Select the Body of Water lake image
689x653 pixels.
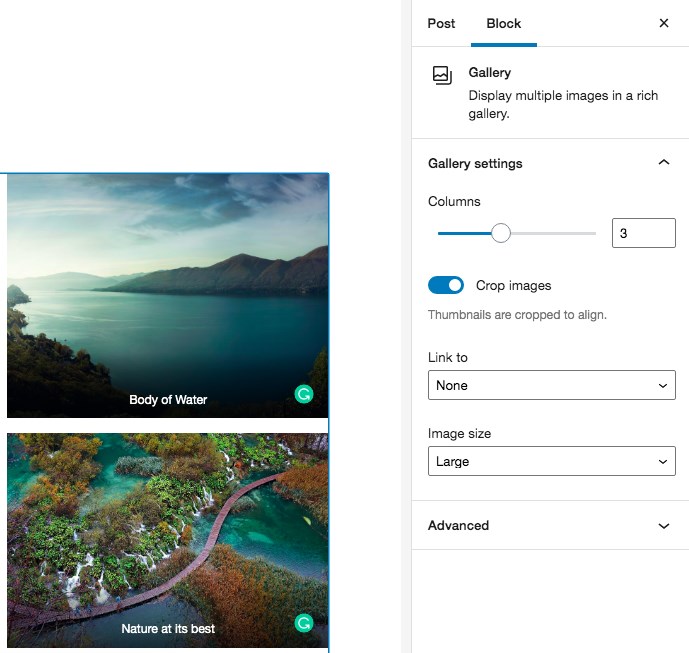[x=167, y=295]
